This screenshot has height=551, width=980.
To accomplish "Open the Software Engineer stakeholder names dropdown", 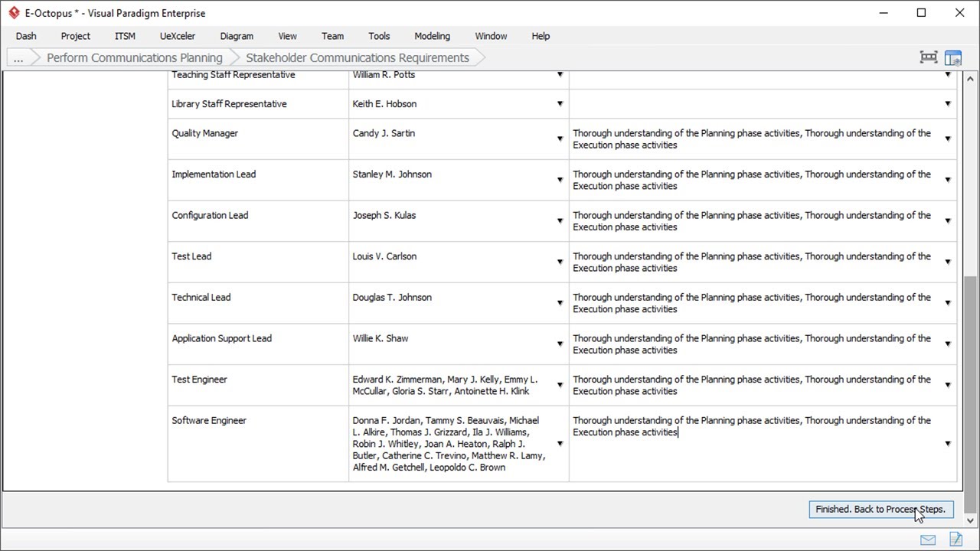I will (560, 444).
